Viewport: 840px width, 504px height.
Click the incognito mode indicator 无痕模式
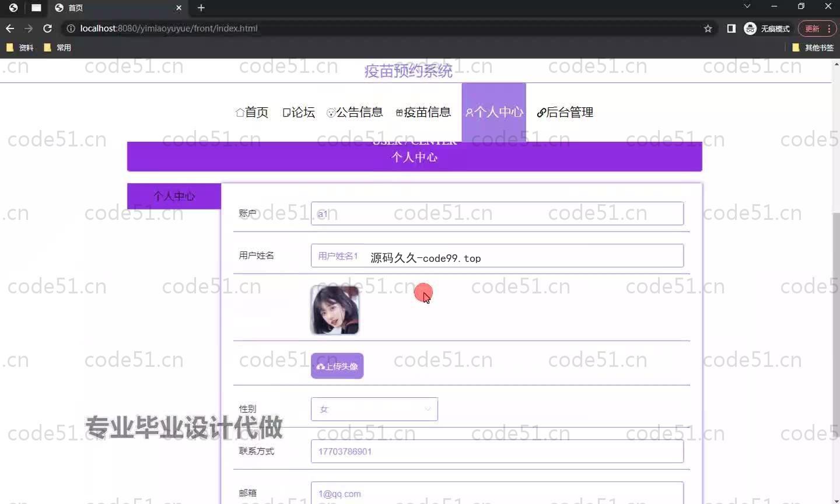coord(766,28)
